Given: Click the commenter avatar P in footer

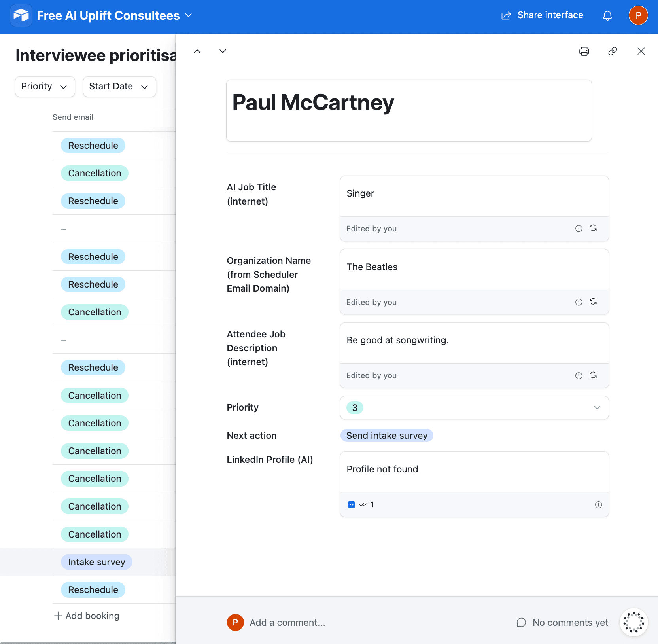Looking at the screenshot, I should [x=235, y=622].
